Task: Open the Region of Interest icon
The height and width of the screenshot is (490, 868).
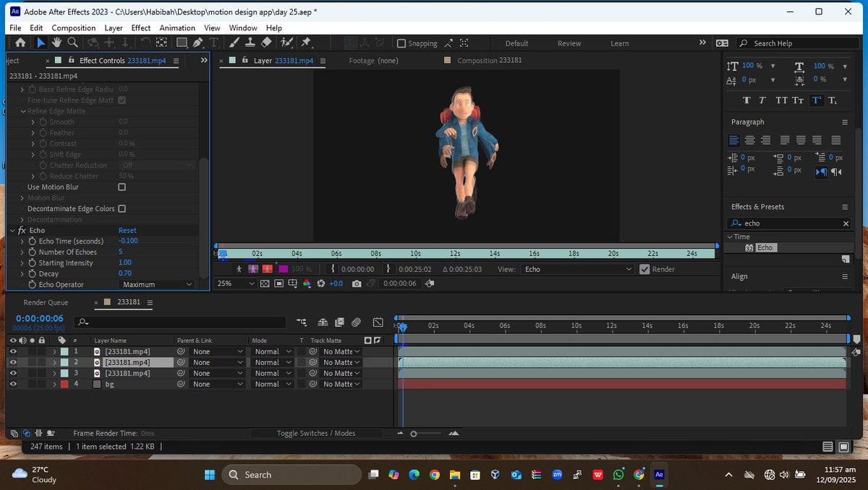Action: [x=278, y=284]
